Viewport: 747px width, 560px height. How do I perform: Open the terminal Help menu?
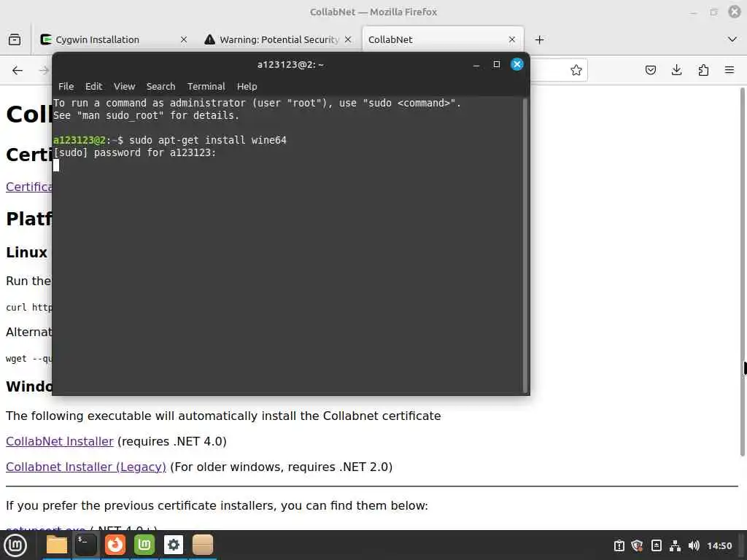click(x=247, y=86)
